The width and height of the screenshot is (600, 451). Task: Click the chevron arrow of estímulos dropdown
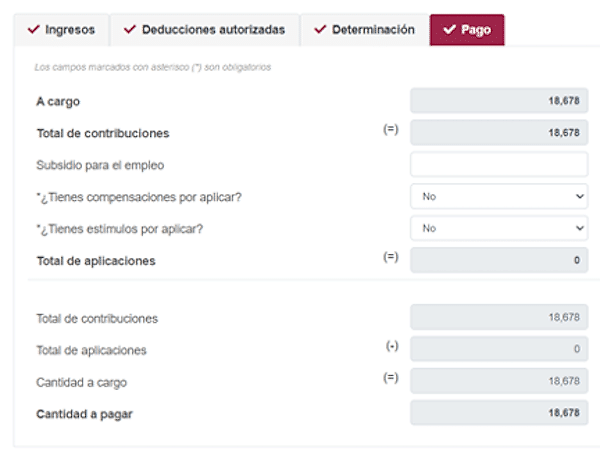(580, 228)
